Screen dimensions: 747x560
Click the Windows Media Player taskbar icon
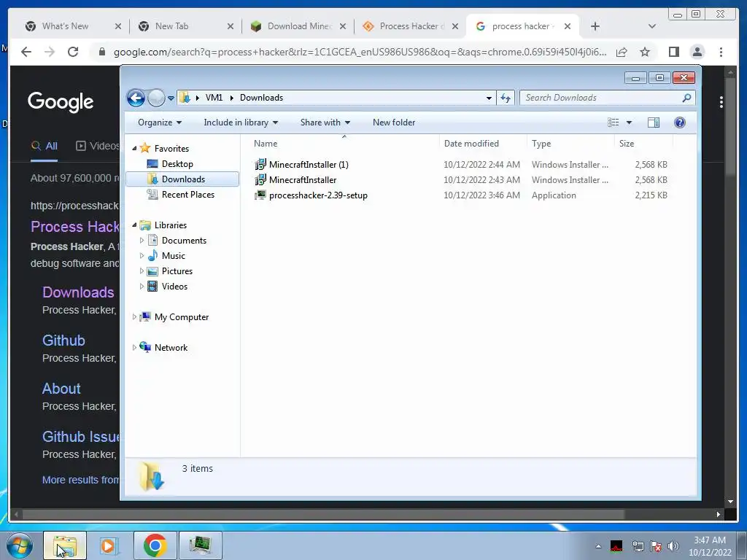(109, 545)
